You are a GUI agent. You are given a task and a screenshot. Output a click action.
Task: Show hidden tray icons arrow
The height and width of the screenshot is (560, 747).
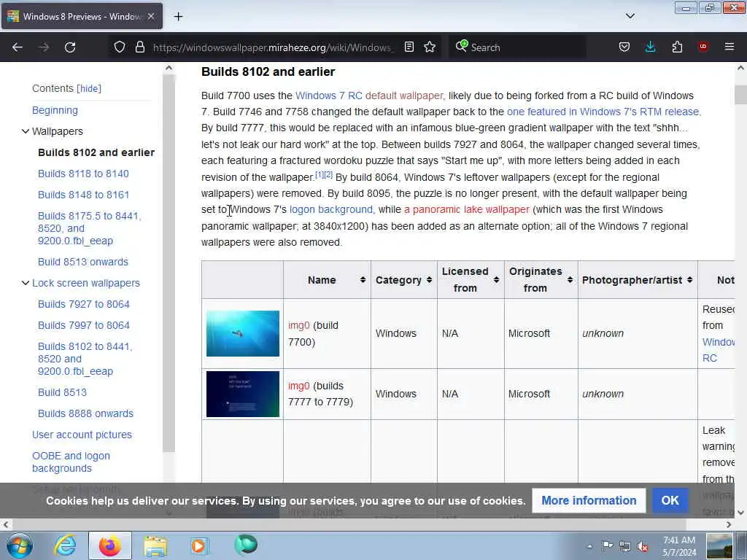point(589,546)
